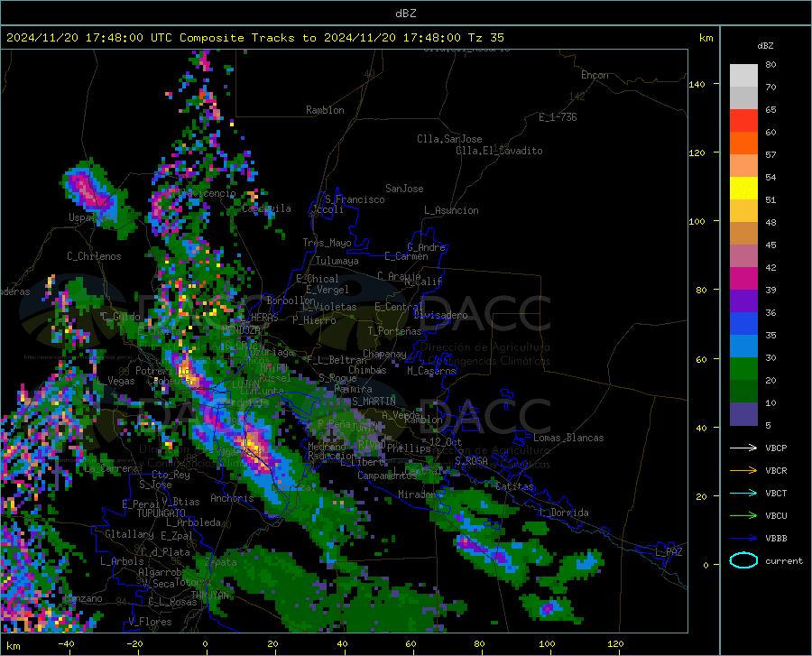This screenshot has height=656, width=812.
Task: Click the MENDOZA city label
Action: 241,330
